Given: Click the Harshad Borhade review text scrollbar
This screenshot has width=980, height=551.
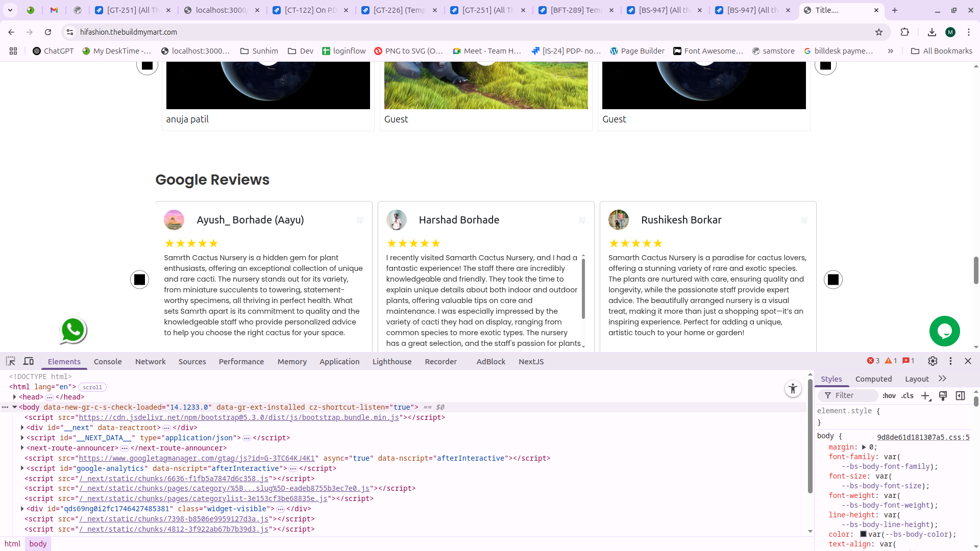Looking at the screenshot, I should [x=583, y=288].
